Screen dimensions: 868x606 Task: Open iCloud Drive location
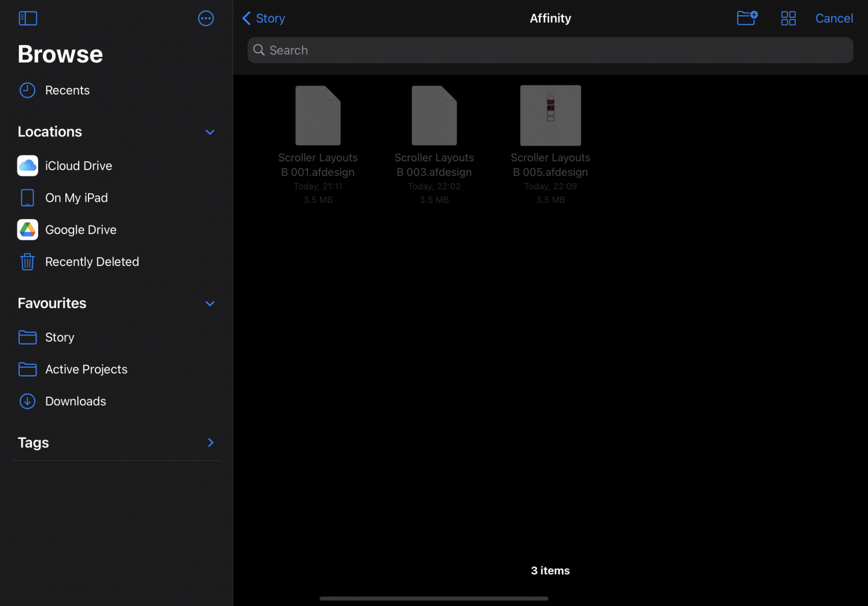coord(78,166)
